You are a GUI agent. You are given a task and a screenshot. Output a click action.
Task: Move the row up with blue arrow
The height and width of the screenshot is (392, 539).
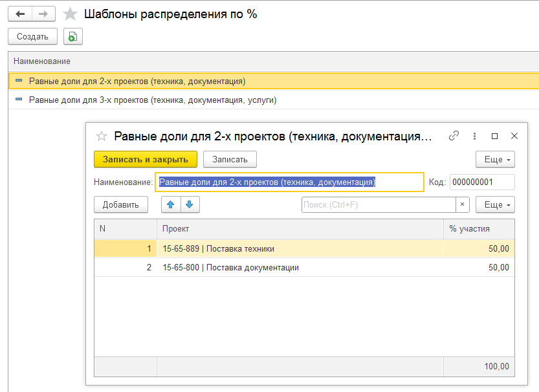[x=171, y=204]
